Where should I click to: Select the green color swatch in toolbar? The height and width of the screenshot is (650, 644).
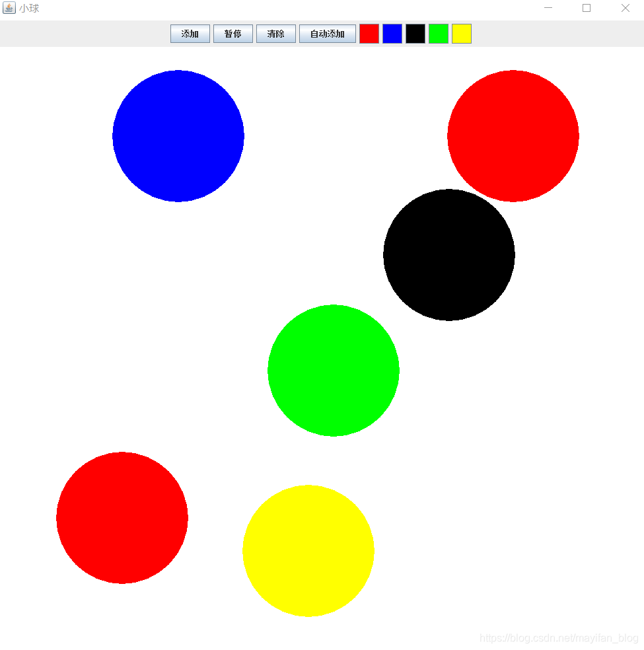[439, 34]
